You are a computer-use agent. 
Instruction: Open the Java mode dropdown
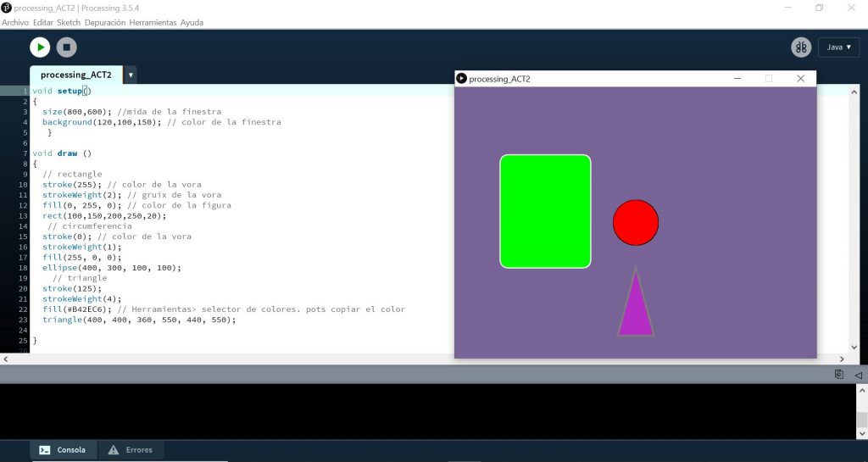(838, 47)
